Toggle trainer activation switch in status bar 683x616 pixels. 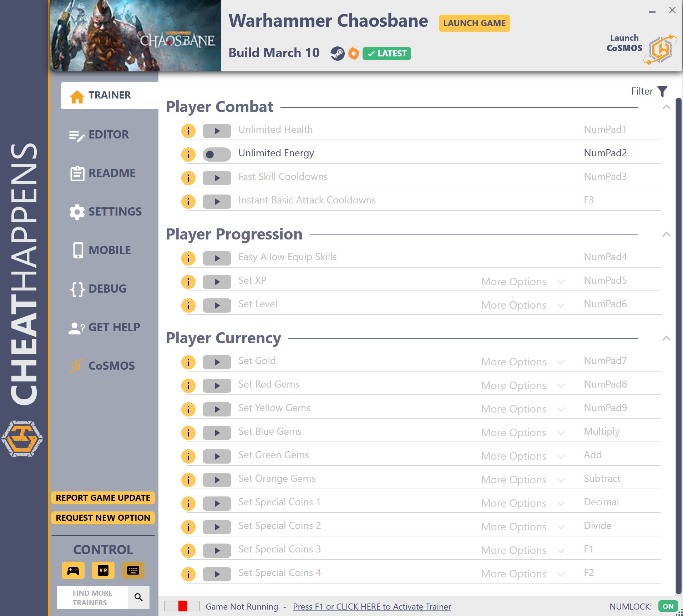coord(182,606)
